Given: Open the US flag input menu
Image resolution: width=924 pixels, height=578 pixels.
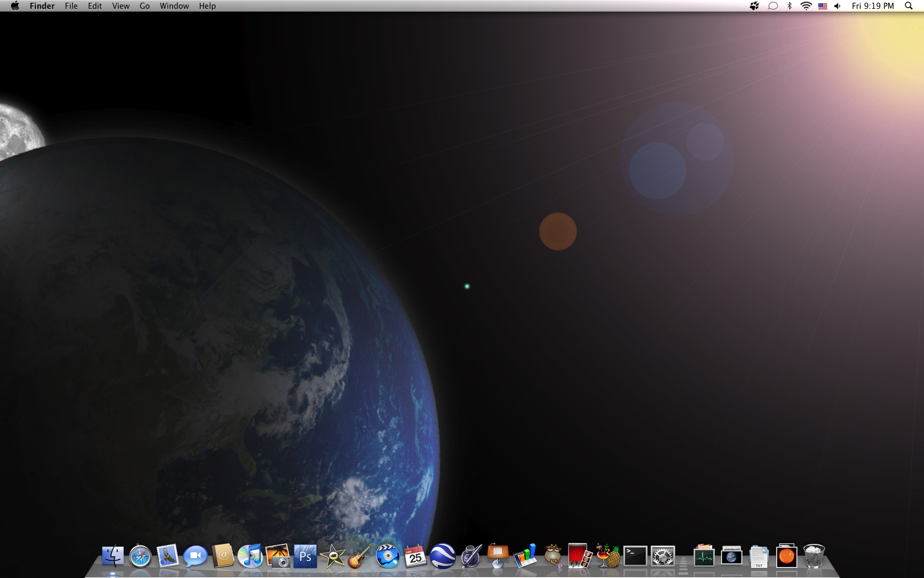Looking at the screenshot, I should 823,6.
